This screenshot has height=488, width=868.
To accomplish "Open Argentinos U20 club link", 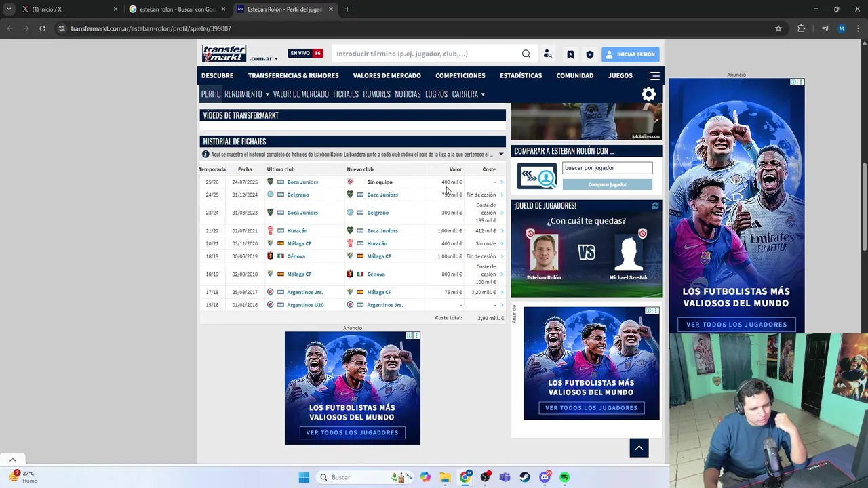I will click(305, 305).
